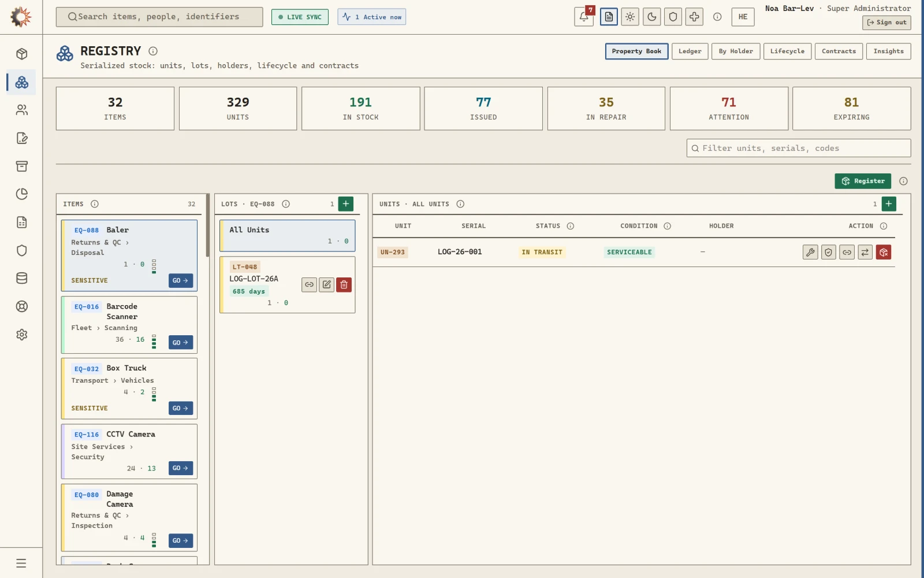Toggle the LIVE SYNC indicator

point(300,17)
